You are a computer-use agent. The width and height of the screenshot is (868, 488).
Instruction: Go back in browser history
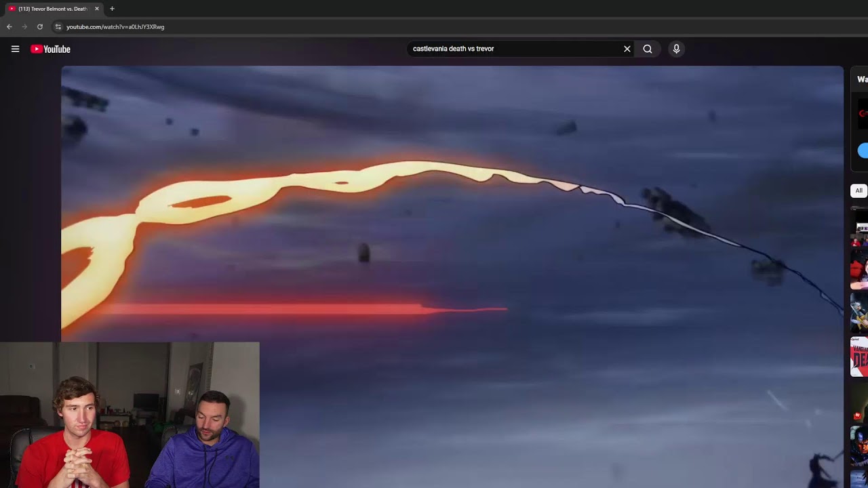tap(9, 27)
